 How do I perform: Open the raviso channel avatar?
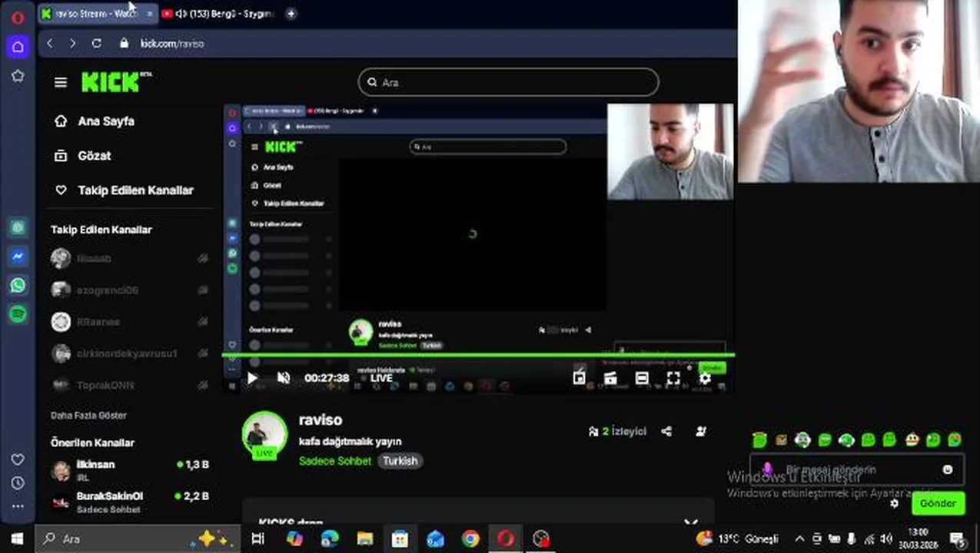pyautogui.click(x=264, y=435)
